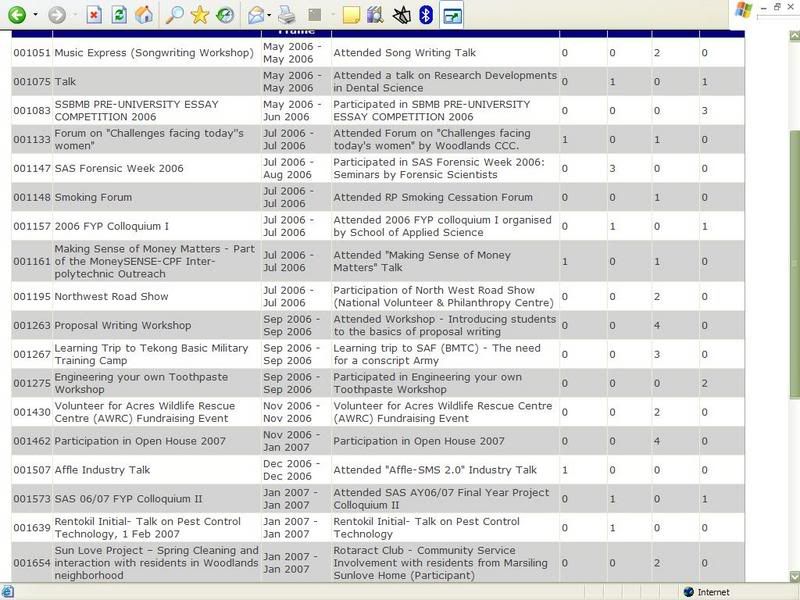Click the Mail envelope icon
This screenshot has height=600, width=800.
pyautogui.click(x=256, y=15)
